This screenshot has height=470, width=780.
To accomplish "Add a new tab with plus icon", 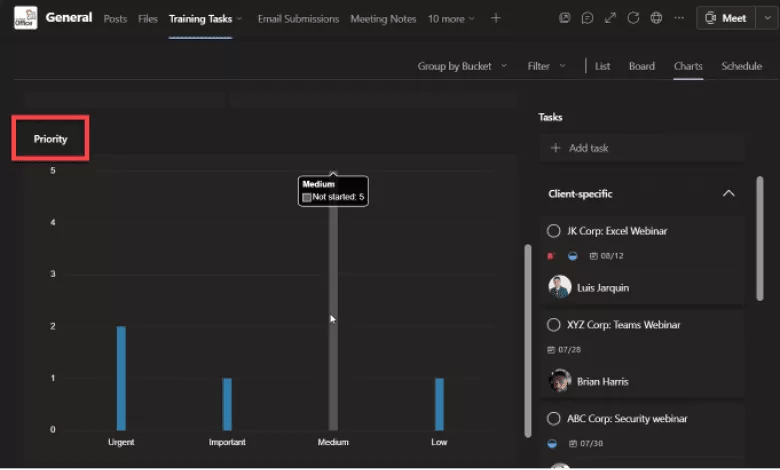I will coord(495,18).
